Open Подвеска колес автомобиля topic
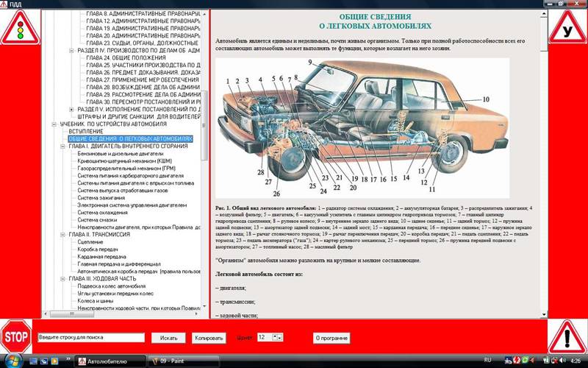Screen dimensions: 588x368 [112, 286]
